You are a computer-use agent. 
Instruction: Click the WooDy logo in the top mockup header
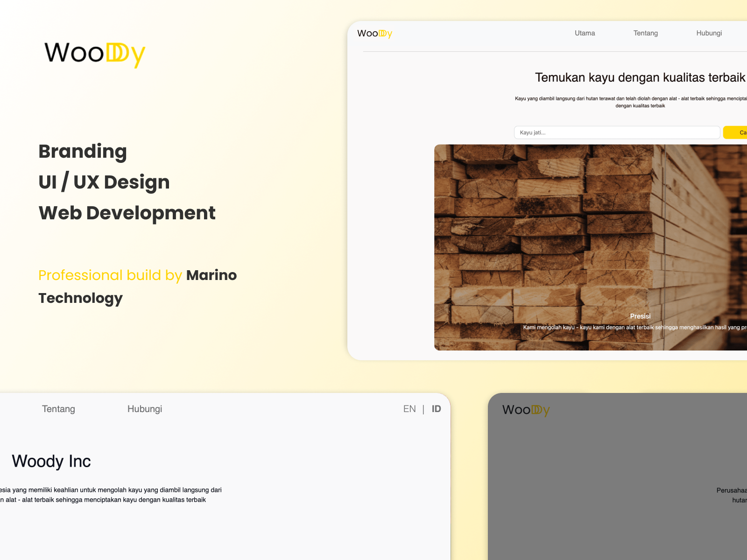373,33
